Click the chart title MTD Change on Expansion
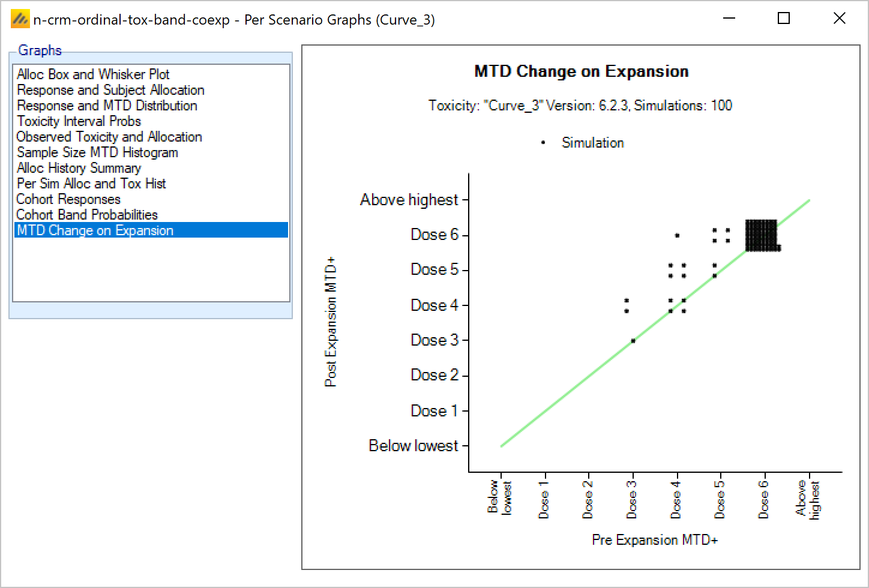The image size is (869, 588). [x=581, y=71]
